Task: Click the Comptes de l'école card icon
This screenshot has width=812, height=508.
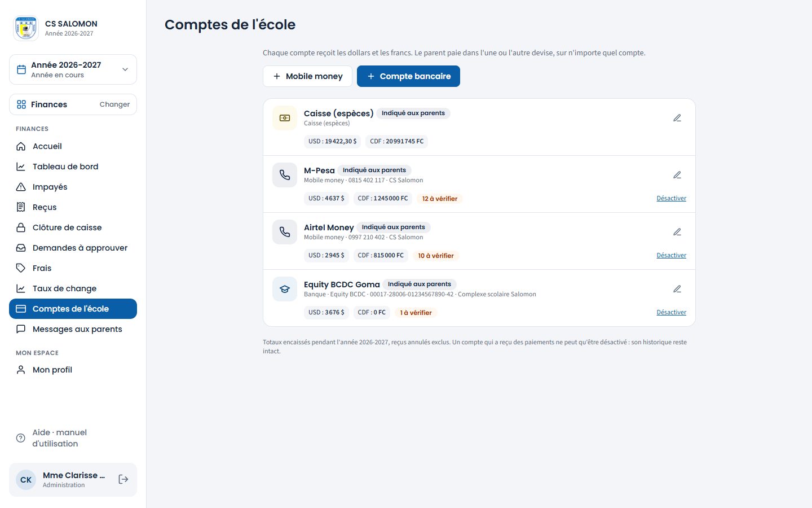Action: pos(21,309)
